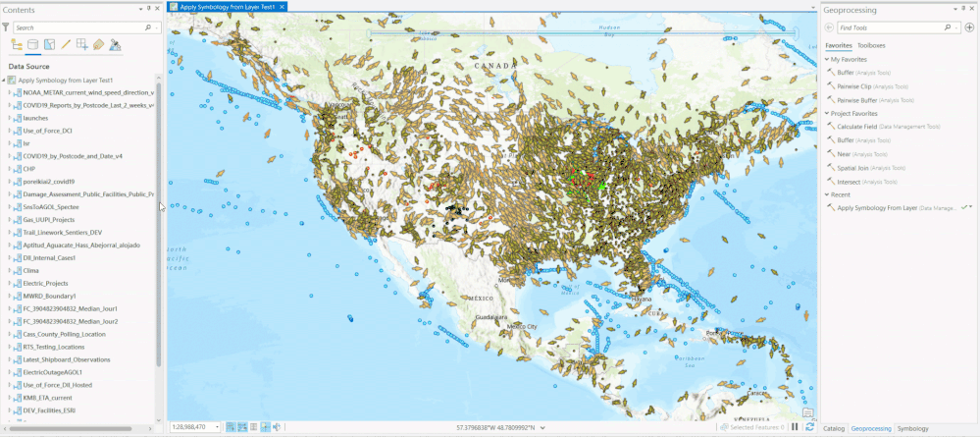Open the Spatial Join tool

(852, 168)
